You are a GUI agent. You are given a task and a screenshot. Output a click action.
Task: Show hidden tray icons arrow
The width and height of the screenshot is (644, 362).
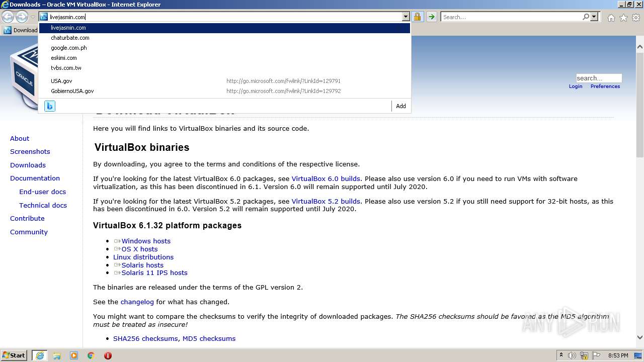tap(561, 355)
